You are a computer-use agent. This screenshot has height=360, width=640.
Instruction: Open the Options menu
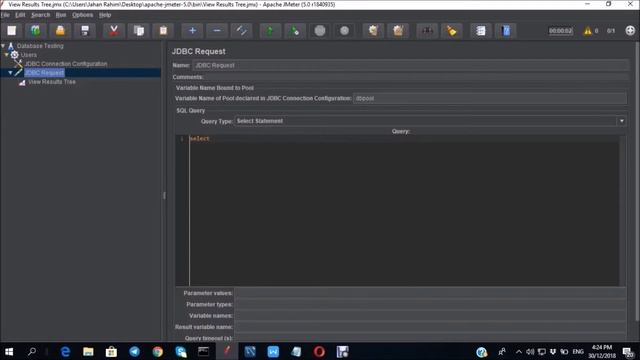(x=82, y=15)
